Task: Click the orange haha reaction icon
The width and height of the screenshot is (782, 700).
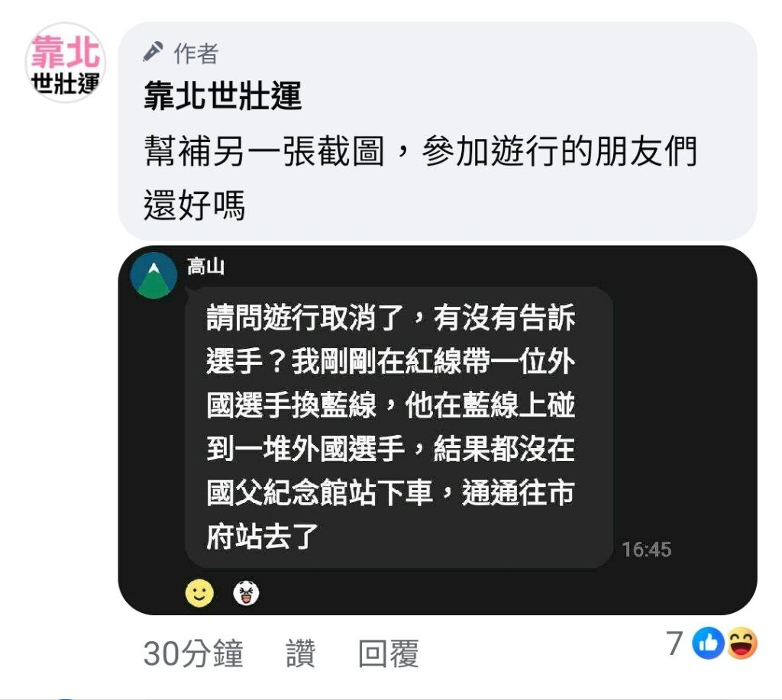Action: (742, 644)
